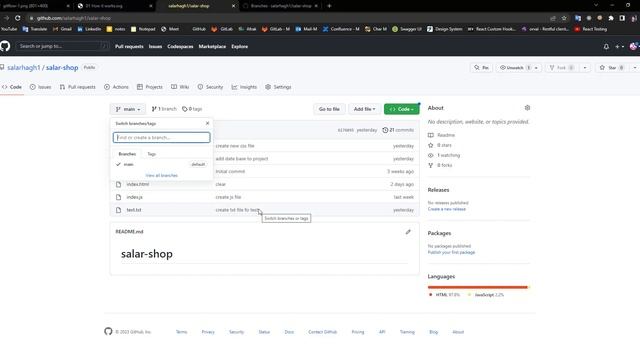Focus the Search or jump to field

tap(62, 46)
